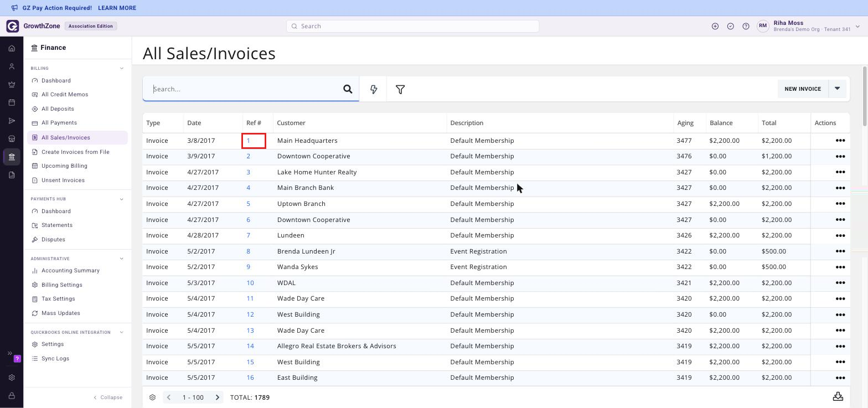Open the tasks checkmark icon in the header

pos(731,26)
